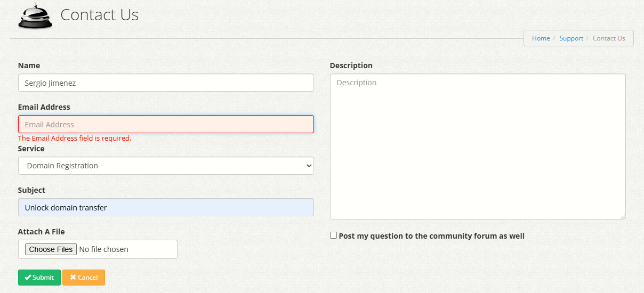Cancel the contact form
This screenshot has width=644, height=293.
[84, 278]
